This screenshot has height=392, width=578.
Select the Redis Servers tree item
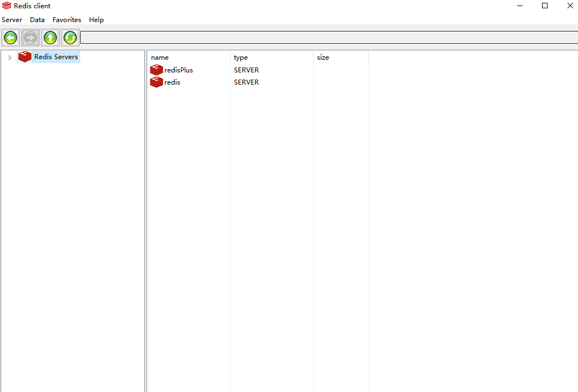coord(56,57)
